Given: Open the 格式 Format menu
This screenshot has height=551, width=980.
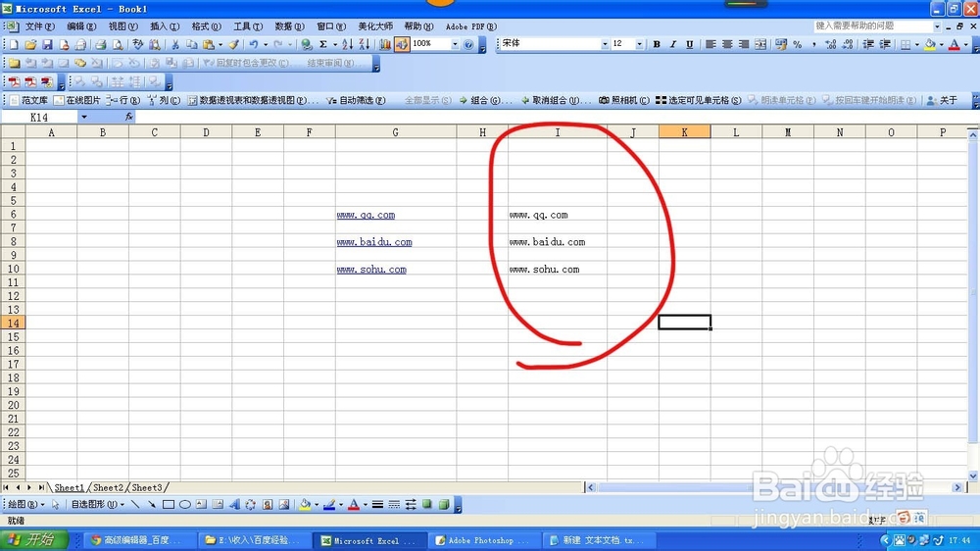Looking at the screenshot, I should point(206,26).
